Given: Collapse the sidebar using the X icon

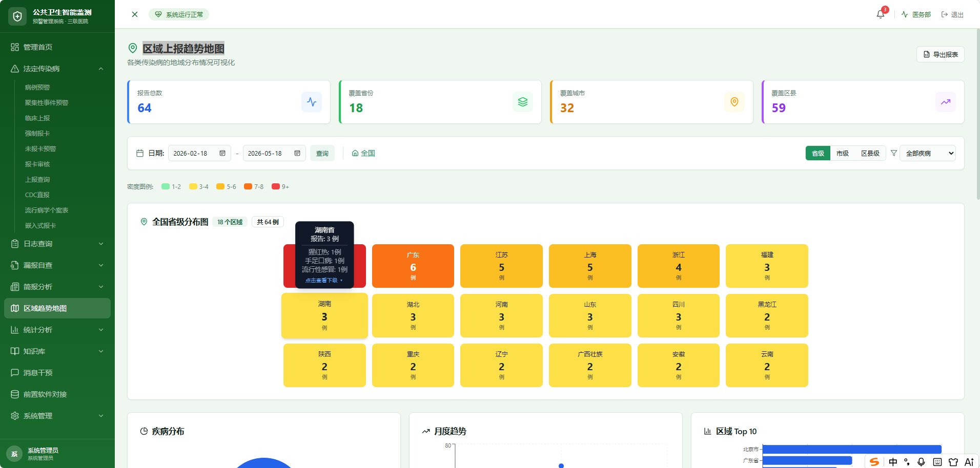Looking at the screenshot, I should [135, 14].
